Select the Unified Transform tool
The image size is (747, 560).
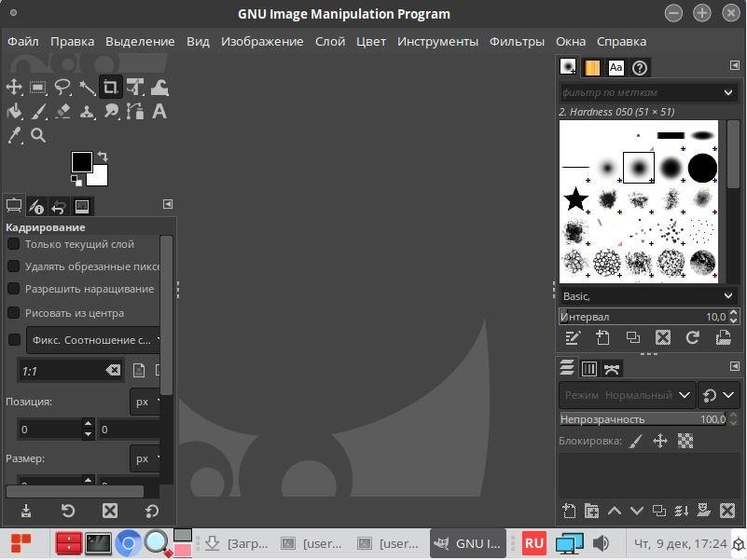pos(135,88)
